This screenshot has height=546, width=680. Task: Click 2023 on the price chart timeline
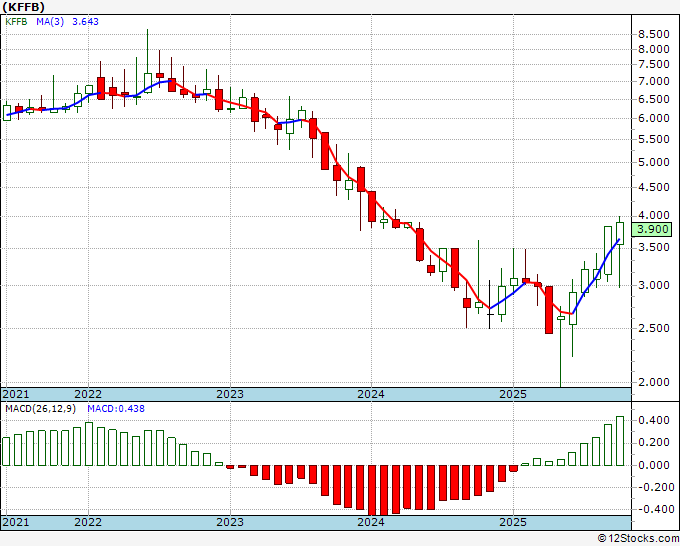coord(230,394)
